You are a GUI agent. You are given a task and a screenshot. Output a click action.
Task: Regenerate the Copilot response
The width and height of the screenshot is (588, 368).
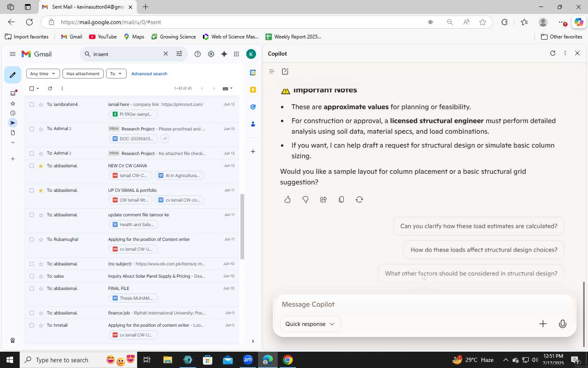tap(359, 200)
